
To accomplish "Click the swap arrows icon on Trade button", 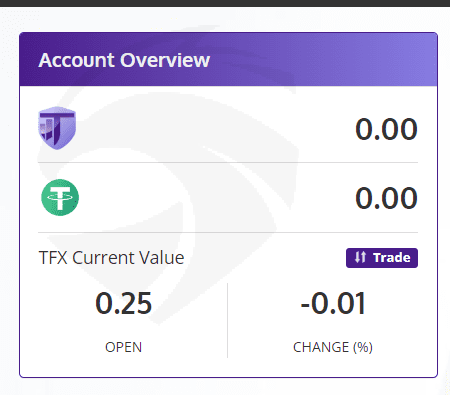I will pyautogui.click(x=360, y=258).
